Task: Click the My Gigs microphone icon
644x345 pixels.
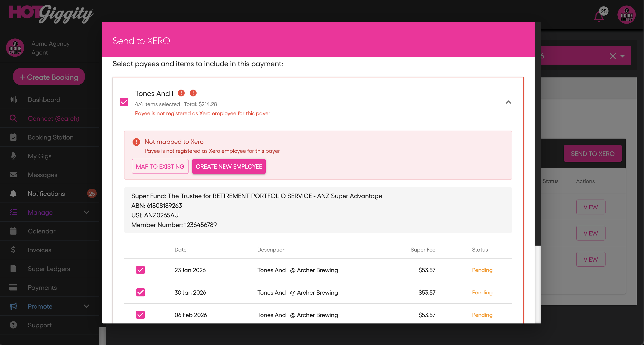Action: coord(13,156)
